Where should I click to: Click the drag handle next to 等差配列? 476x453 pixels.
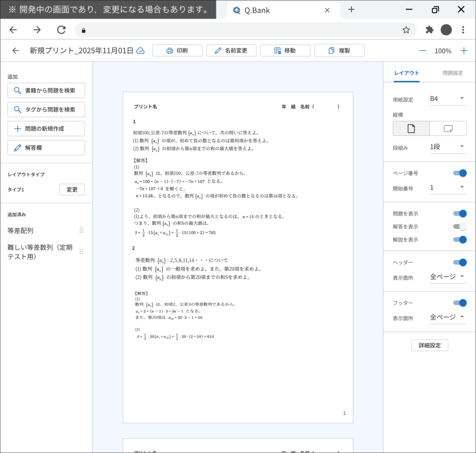click(81, 230)
